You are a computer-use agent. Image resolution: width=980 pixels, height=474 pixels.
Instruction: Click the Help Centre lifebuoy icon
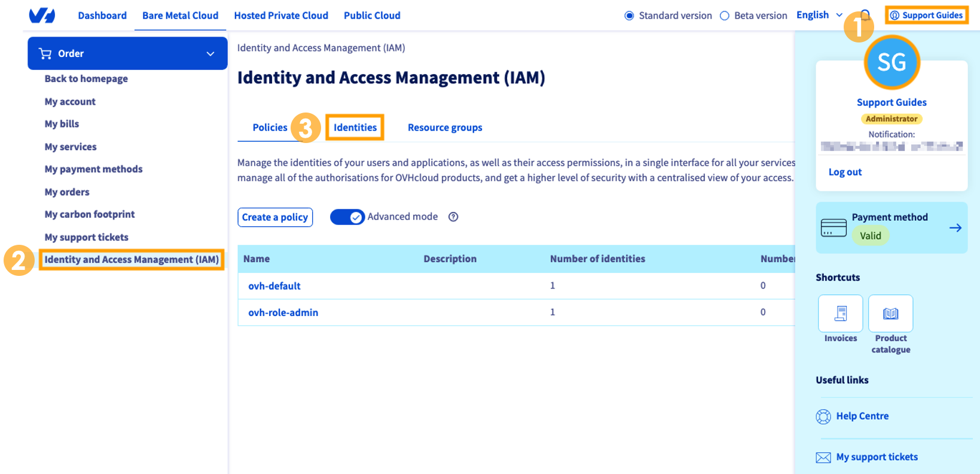tap(823, 417)
